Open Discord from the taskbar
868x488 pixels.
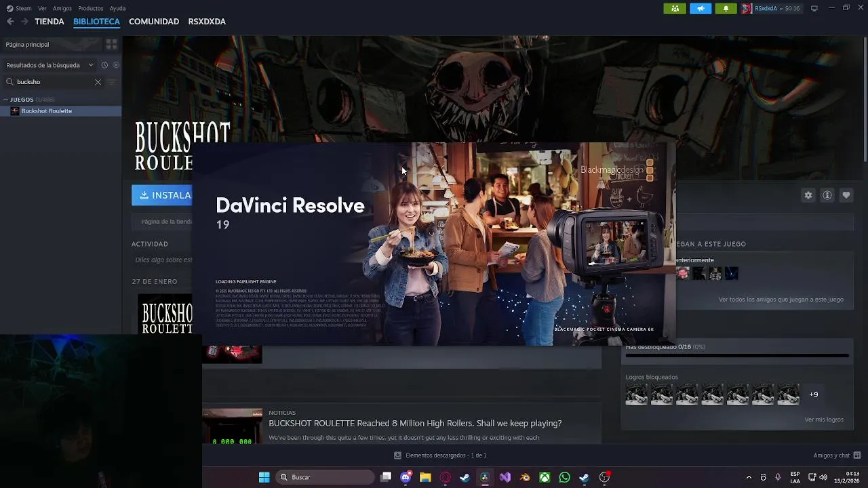[x=406, y=477]
